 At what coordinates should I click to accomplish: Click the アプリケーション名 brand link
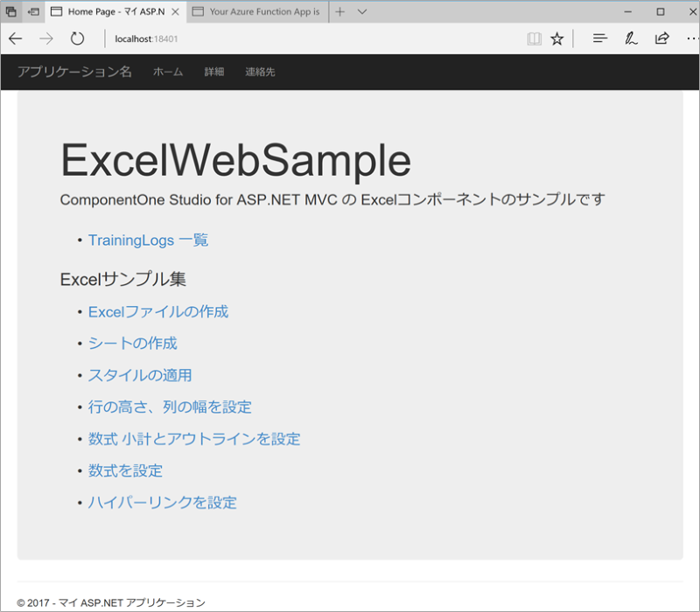[74, 72]
